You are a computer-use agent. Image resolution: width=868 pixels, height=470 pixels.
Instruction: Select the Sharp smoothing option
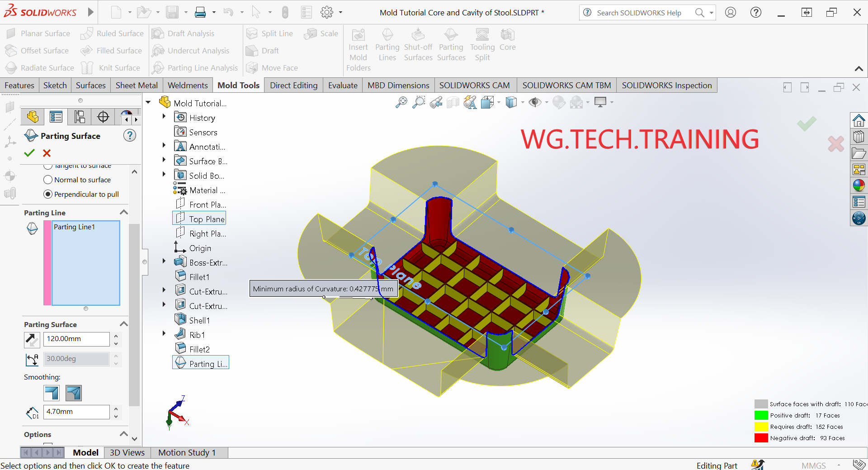point(52,393)
